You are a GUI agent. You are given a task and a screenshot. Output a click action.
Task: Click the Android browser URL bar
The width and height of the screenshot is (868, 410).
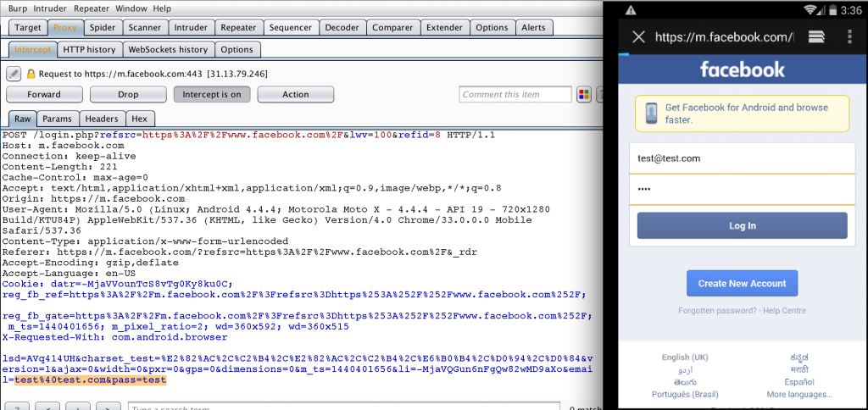[724, 37]
